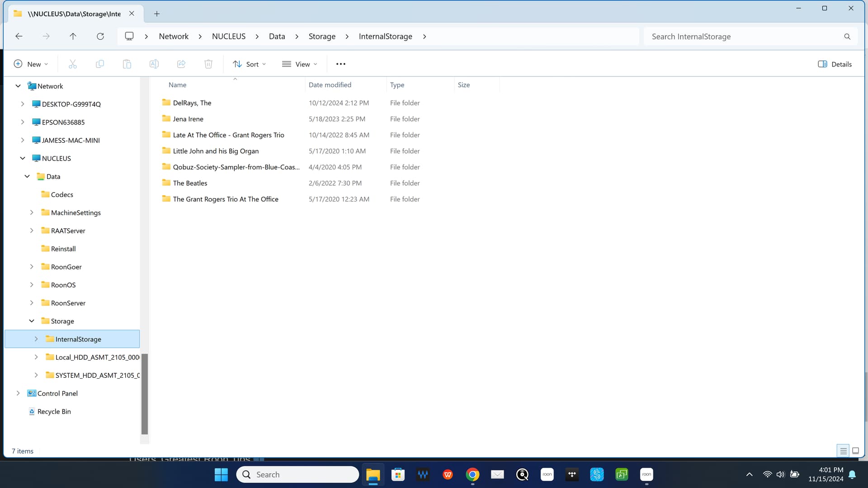Open Mail app from taskbar

click(x=497, y=474)
